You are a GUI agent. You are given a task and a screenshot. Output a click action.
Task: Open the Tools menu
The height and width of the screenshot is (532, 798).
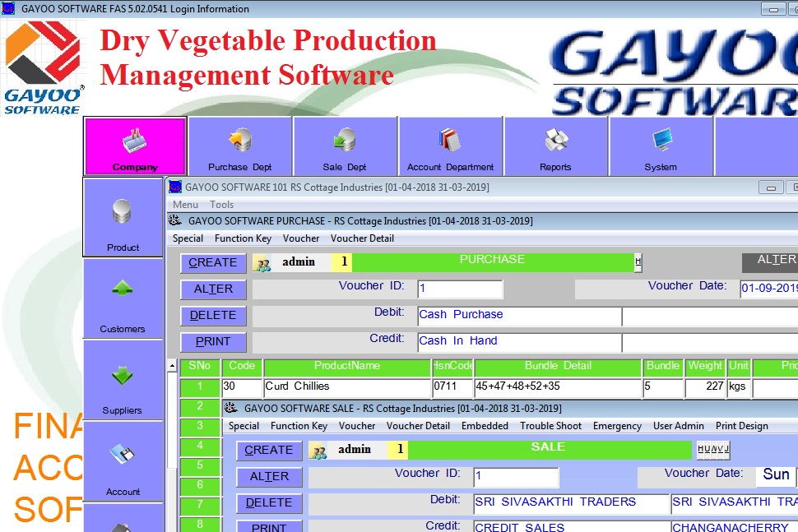coord(221,205)
